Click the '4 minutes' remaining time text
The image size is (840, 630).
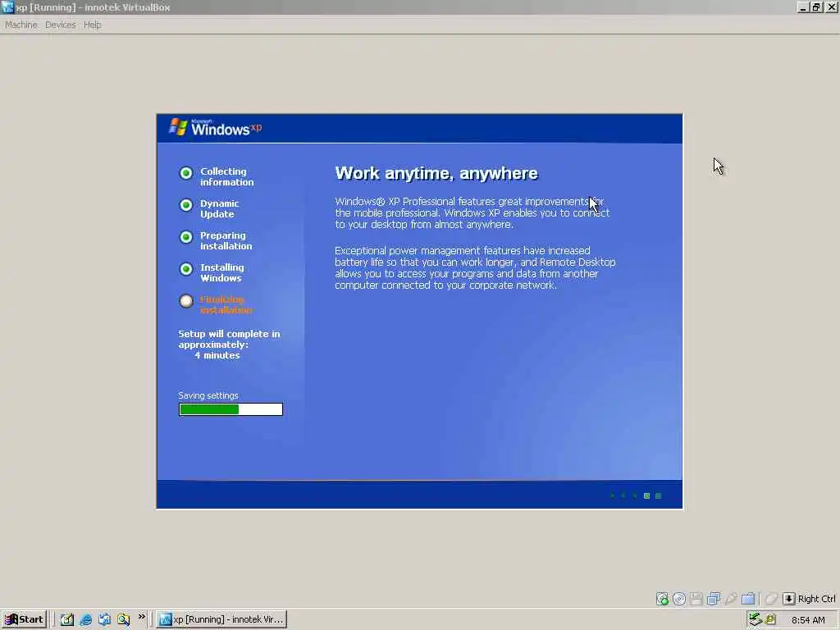(x=217, y=355)
